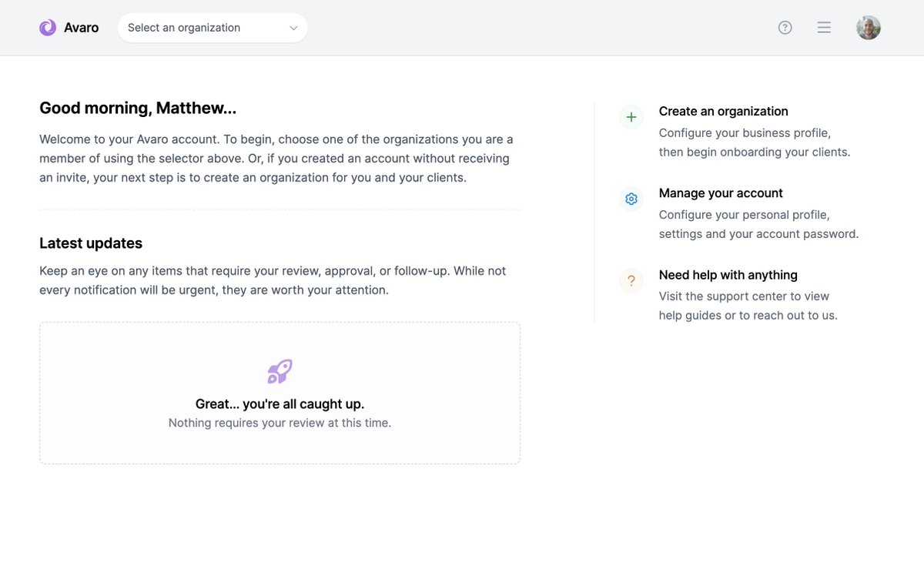Open the Select an organization dropdown
Viewport: 924px width, 586px height.
pos(213,28)
